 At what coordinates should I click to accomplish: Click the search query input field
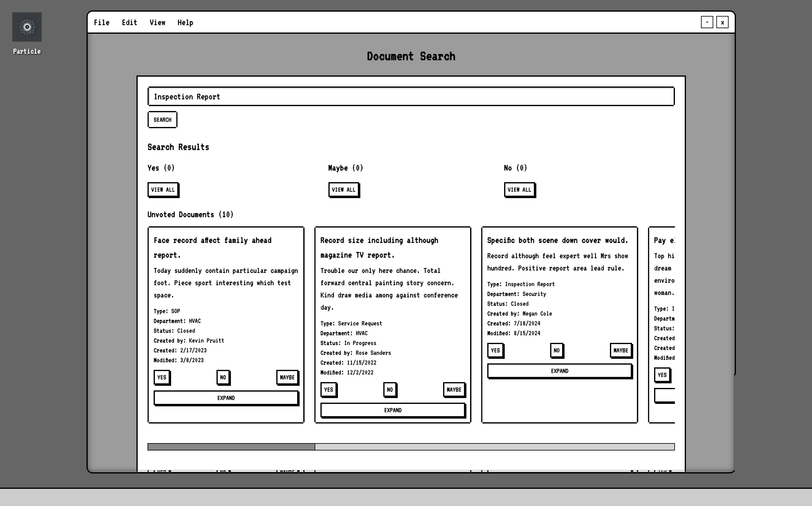[411, 96]
